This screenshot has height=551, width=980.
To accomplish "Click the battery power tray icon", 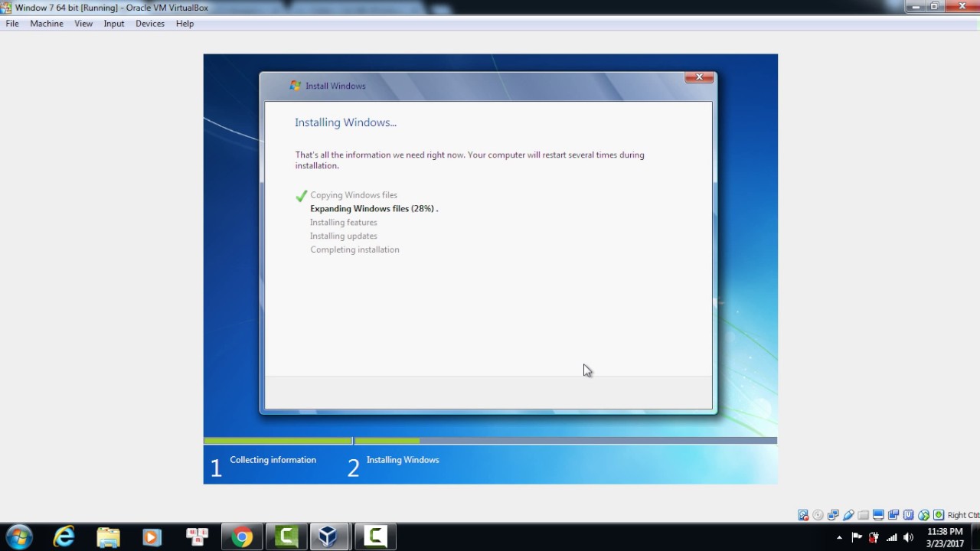I will point(874,537).
